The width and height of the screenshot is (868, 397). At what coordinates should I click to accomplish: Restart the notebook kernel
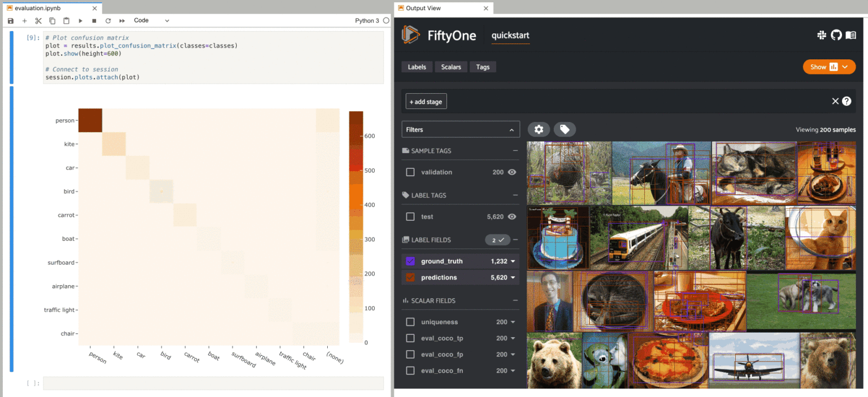click(107, 20)
